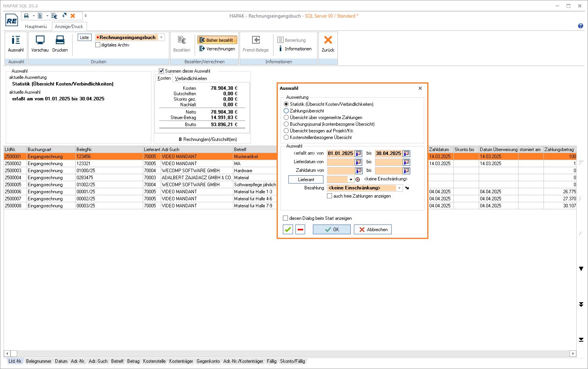Screen dimensions: 588x369
Task: Toggle 'digitales Archiv' checkbox
Action: (x=98, y=45)
